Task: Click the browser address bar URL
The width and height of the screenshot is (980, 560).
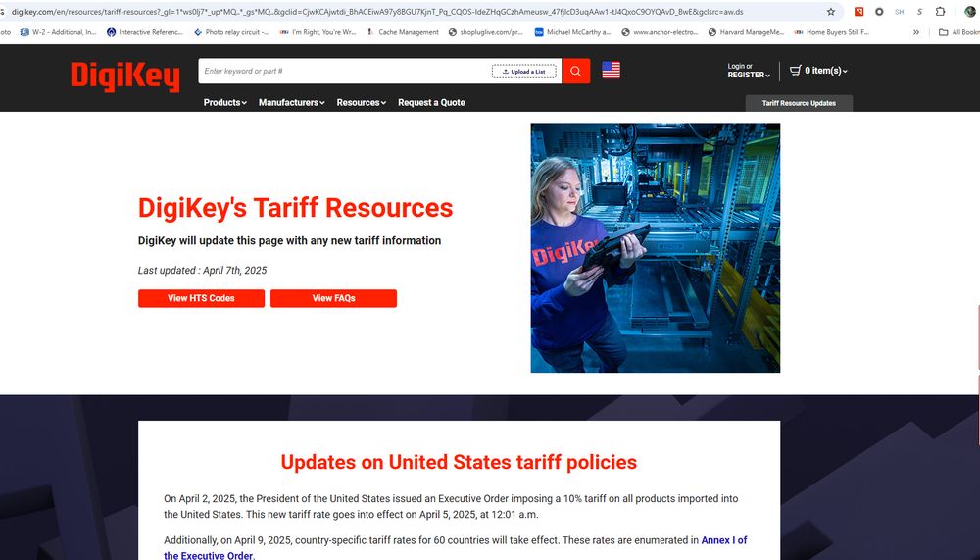Action: click(x=377, y=11)
